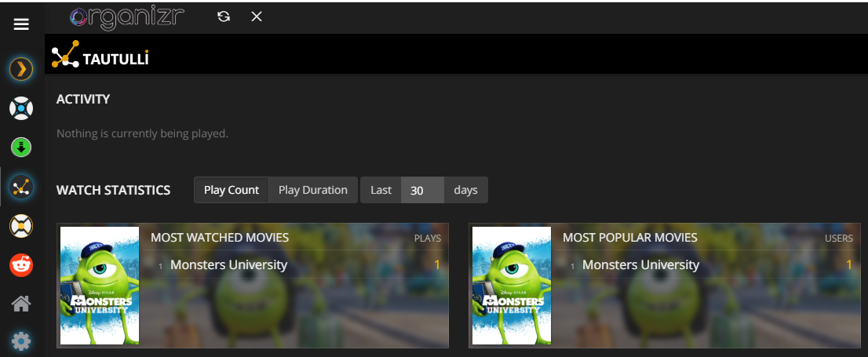Click the Most Watched Movies heading
This screenshot has height=357, width=868.
(220, 238)
